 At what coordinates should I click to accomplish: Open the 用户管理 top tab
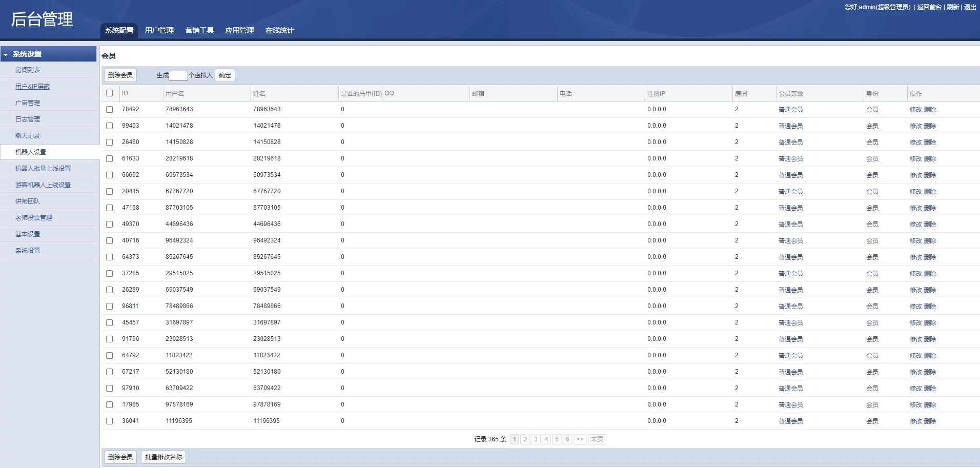coord(159,30)
